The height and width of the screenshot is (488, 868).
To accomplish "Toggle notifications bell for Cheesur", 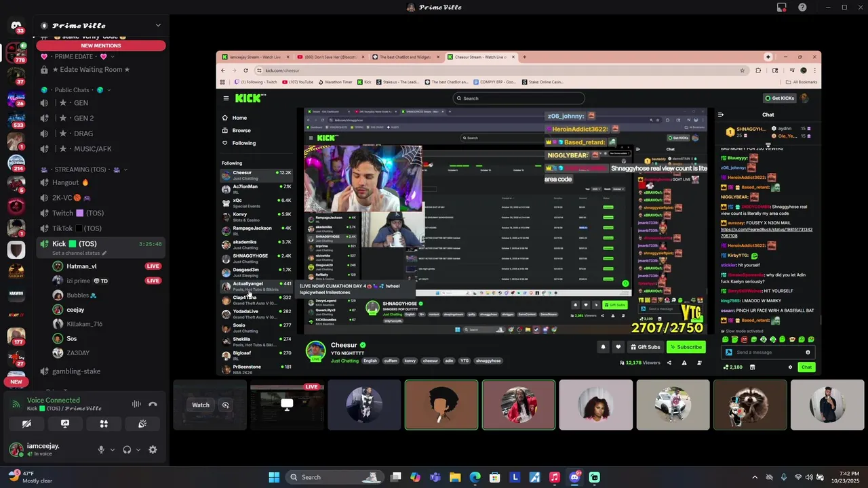I will click(603, 347).
